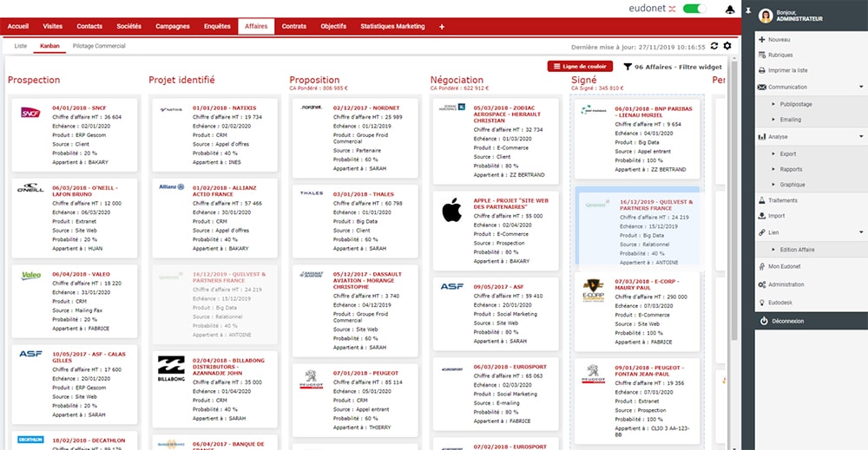Click the Eudodesk lightbulb icon

click(762, 303)
